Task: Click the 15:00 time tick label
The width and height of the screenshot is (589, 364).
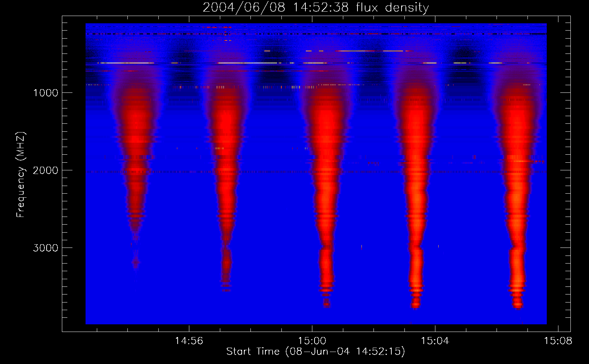Action: click(x=312, y=341)
